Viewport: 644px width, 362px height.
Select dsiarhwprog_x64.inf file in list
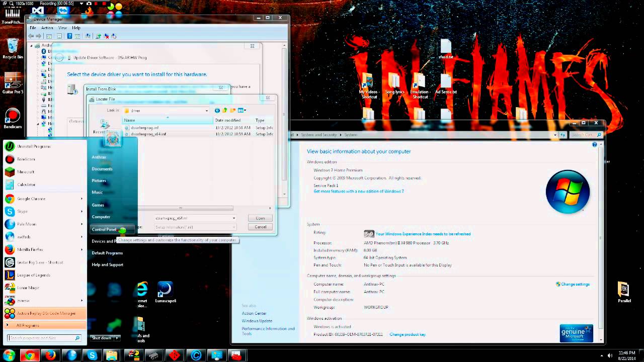pyautogui.click(x=148, y=134)
